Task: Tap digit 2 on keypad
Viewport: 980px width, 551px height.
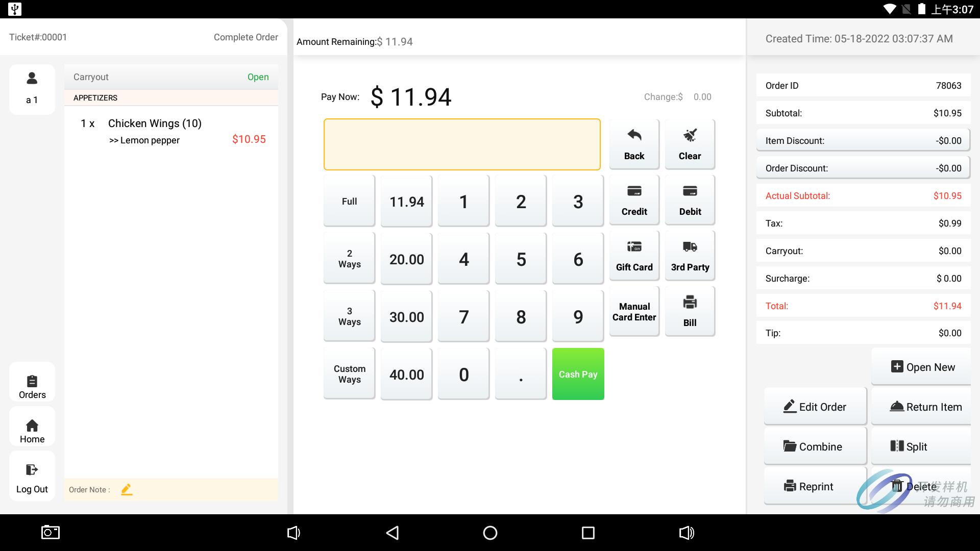Action: coord(521,201)
